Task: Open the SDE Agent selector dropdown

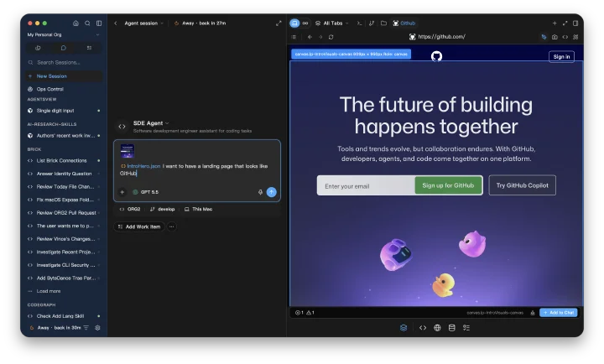Action: click(151, 123)
